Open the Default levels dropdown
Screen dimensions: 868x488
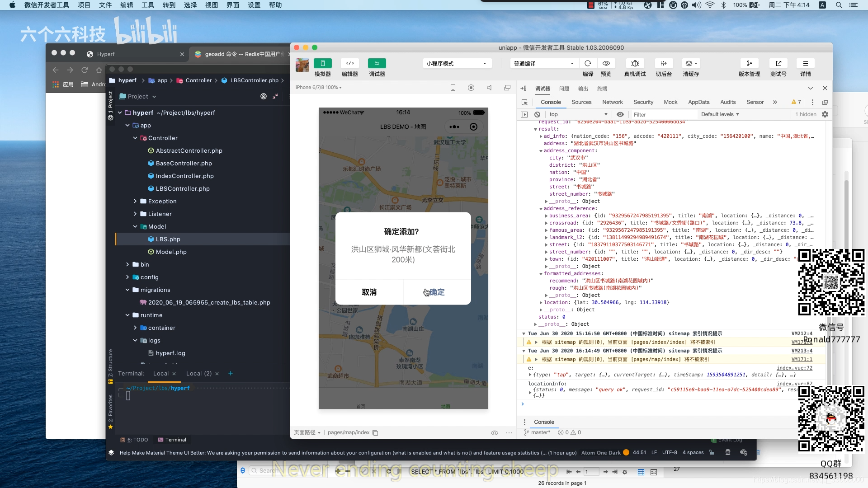(720, 114)
